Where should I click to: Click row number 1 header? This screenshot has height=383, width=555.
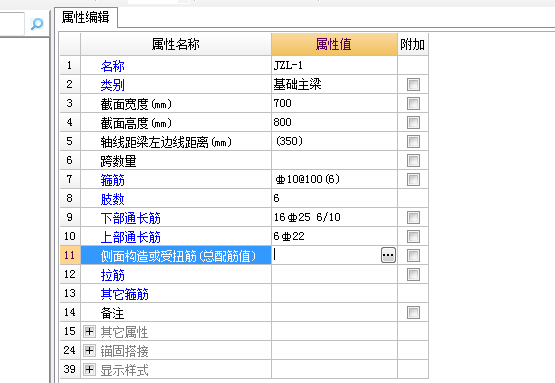[x=70, y=65]
